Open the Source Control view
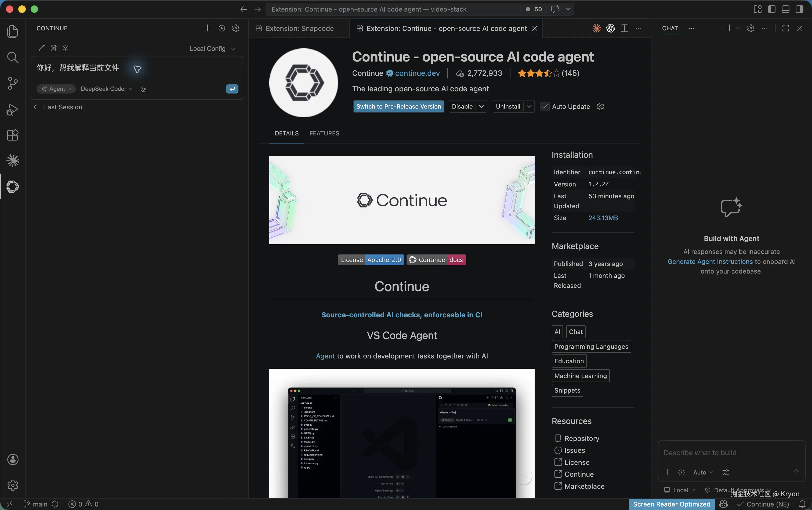 12,83
